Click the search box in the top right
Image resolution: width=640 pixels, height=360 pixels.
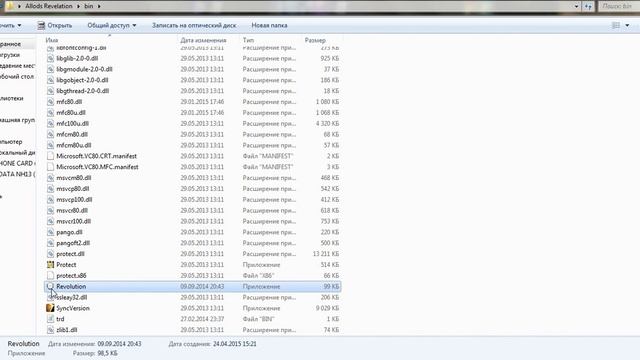618,6
